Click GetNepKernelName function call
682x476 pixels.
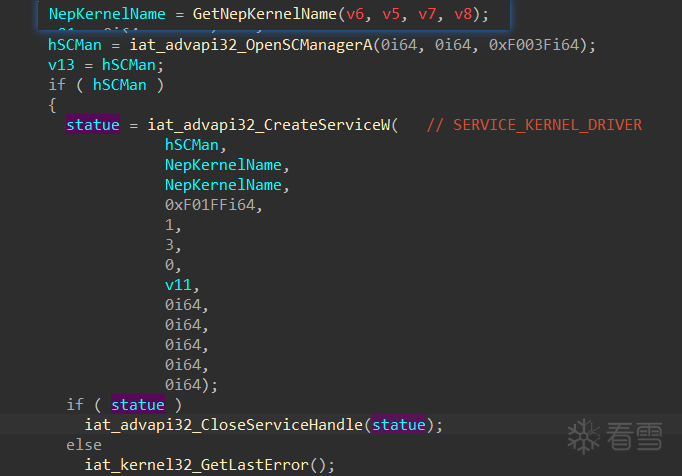pos(264,14)
